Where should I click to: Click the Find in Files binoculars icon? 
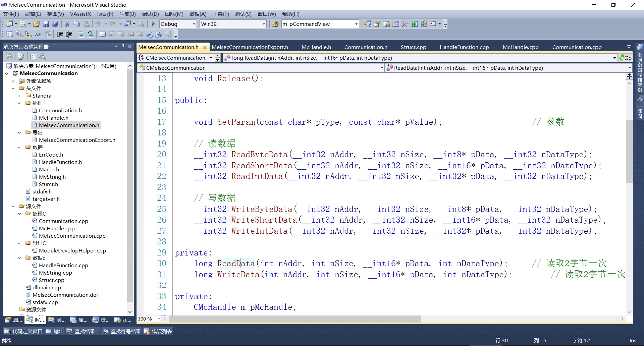click(275, 24)
